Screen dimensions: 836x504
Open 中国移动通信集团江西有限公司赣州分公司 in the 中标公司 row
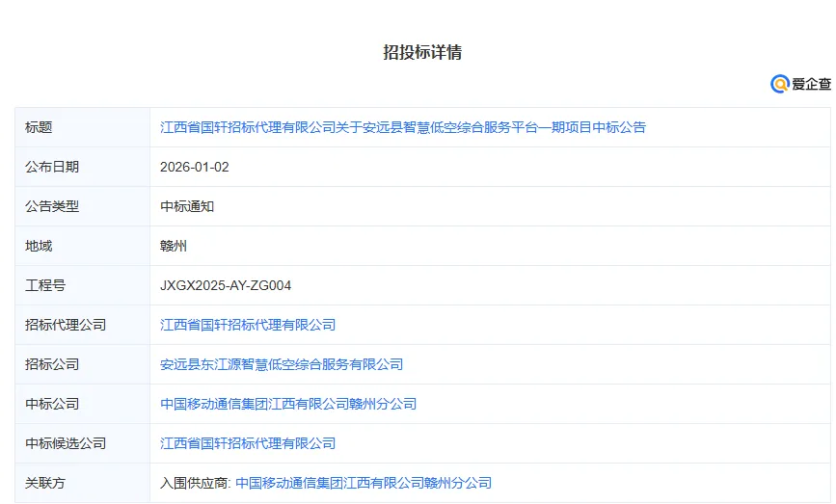click(288, 404)
